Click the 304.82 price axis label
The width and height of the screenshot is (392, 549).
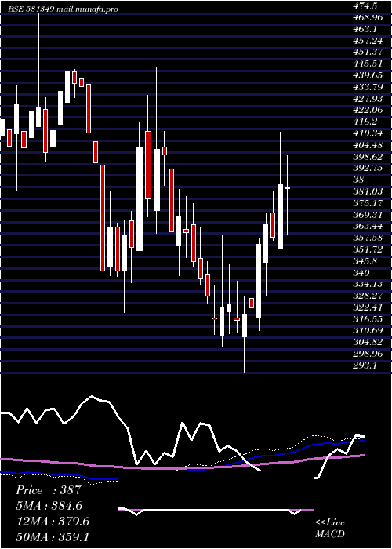(x=368, y=342)
